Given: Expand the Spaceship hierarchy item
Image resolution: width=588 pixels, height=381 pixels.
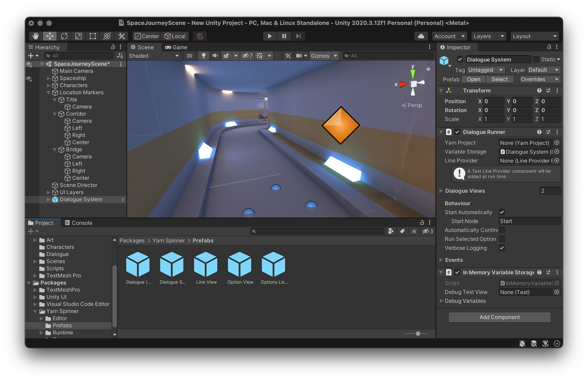Looking at the screenshot, I should tap(48, 78).
